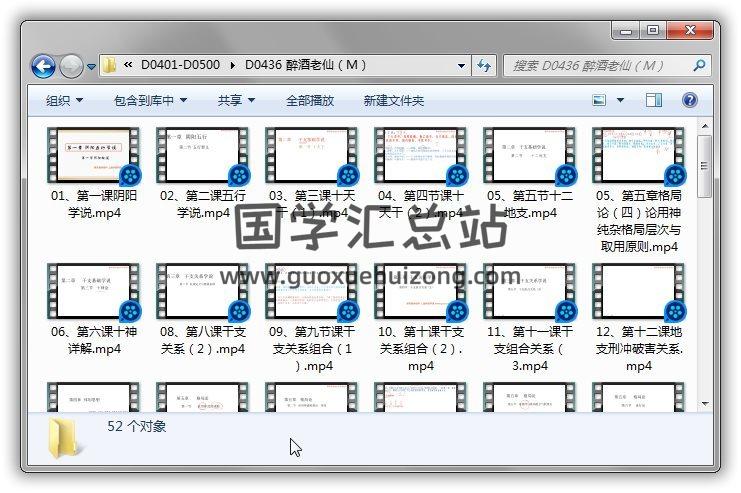Select the 12、第十二课地支刑冲破害关系 video icon
Viewport: 741px width, 493px height.
638,292
